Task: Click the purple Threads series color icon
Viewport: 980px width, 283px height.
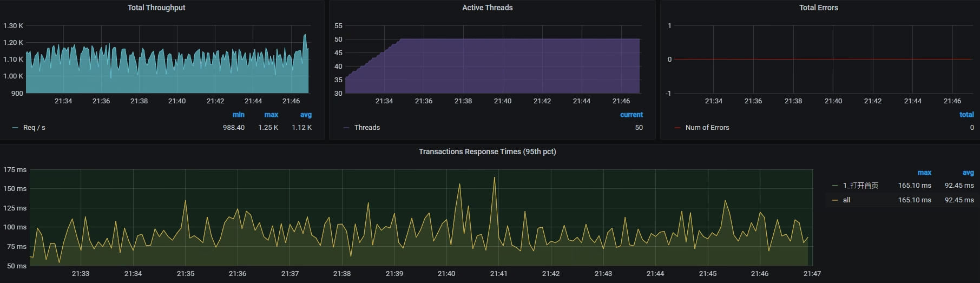Action: [x=346, y=128]
